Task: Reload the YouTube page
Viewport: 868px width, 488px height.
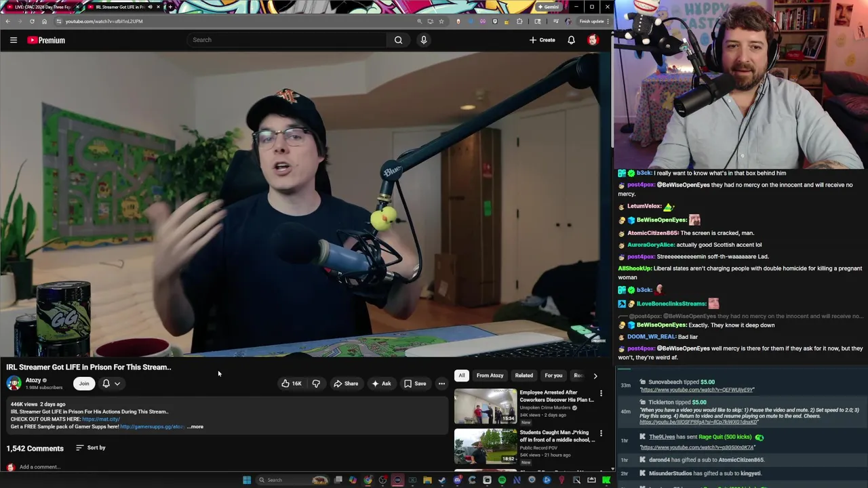Action: point(32,21)
